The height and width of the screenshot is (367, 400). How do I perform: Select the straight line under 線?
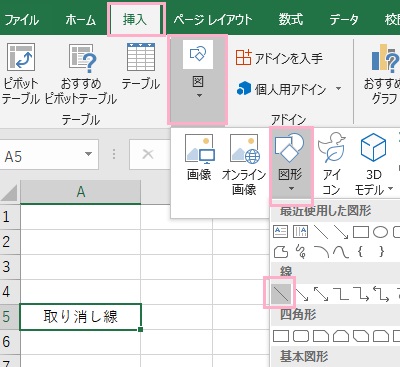(281, 294)
